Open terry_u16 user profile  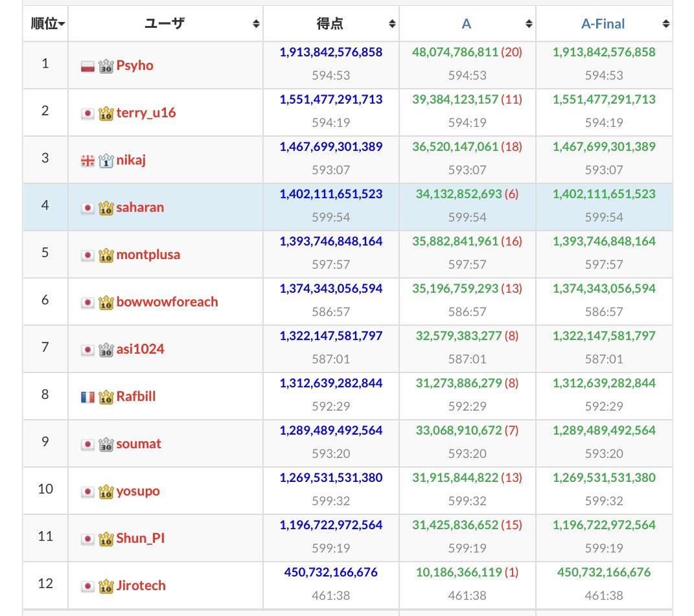[x=146, y=113]
